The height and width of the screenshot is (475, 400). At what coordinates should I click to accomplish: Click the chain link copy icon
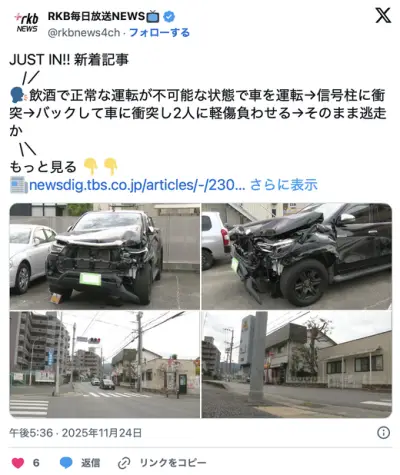tap(124, 463)
